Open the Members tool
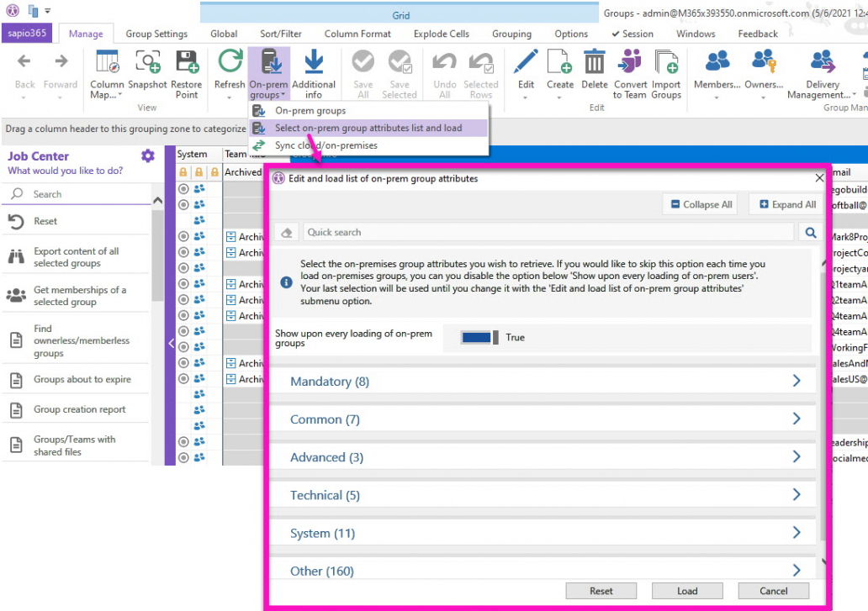This screenshot has width=868, height=611. (717, 74)
